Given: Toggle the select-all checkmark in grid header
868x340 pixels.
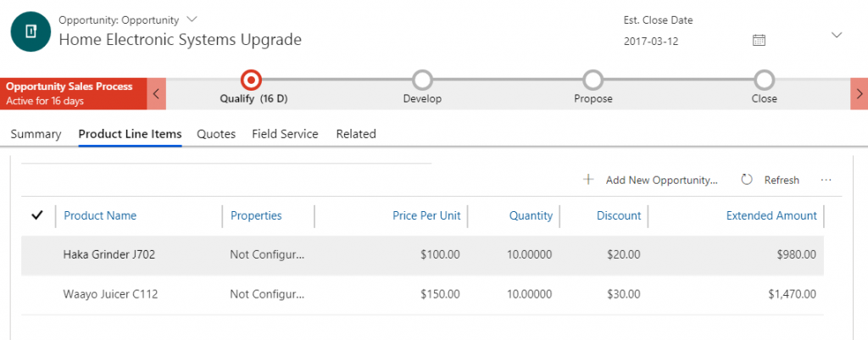Looking at the screenshot, I should (36, 215).
